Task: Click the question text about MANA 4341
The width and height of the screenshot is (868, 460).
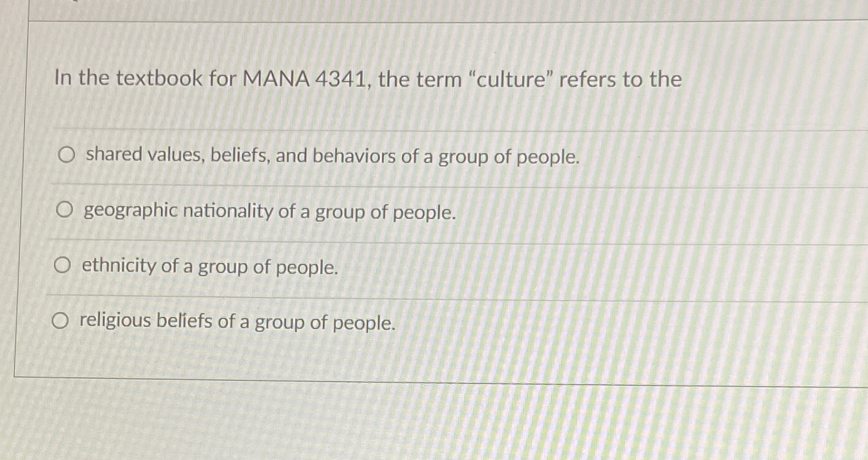Action: [366, 79]
